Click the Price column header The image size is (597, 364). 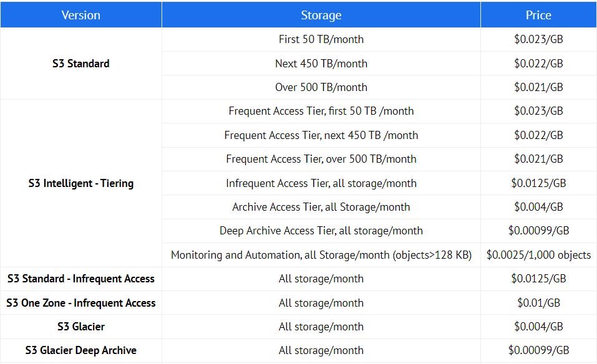coord(538,15)
